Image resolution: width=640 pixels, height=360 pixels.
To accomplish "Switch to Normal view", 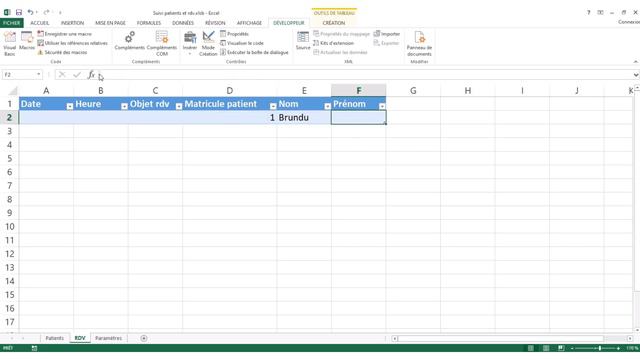I will click(x=531, y=348).
